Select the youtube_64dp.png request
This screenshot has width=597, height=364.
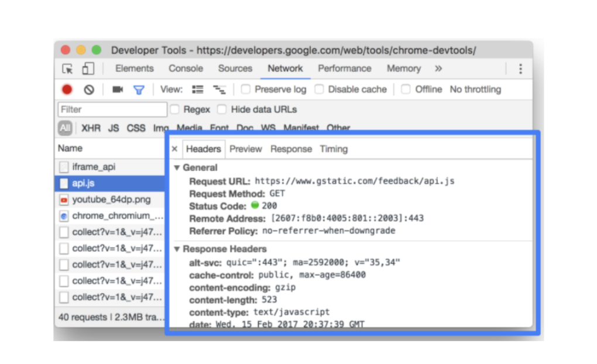coord(111,200)
